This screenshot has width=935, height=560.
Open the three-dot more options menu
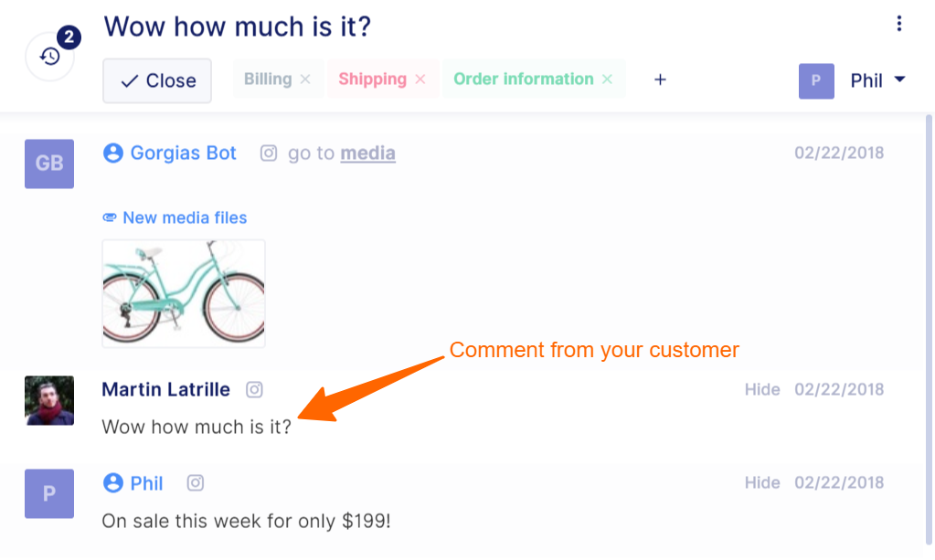point(898,24)
